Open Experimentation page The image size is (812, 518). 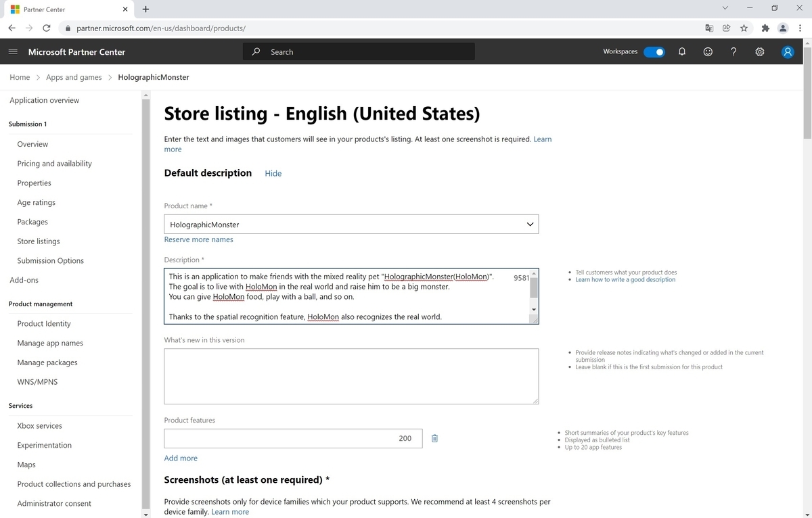44,445
